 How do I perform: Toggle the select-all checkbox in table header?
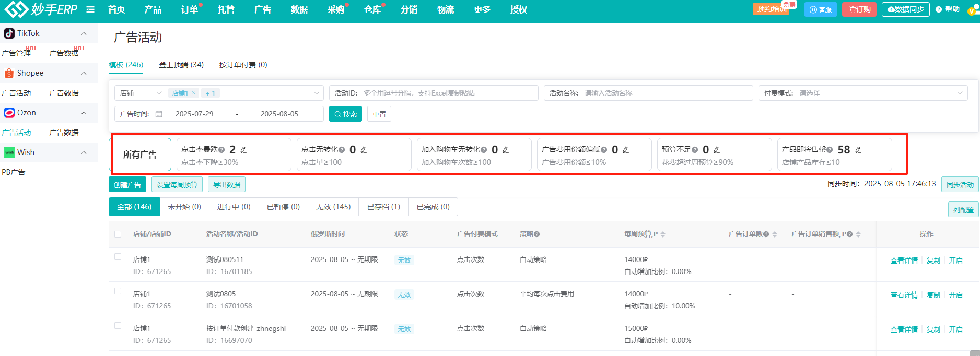pyautogui.click(x=118, y=234)
